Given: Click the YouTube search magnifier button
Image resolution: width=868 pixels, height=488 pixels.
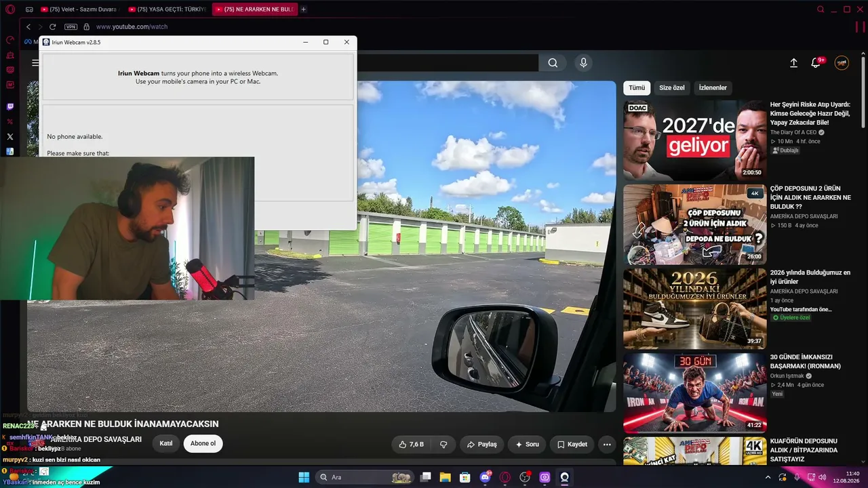Looking at the screenshot, I should (553, 63).
